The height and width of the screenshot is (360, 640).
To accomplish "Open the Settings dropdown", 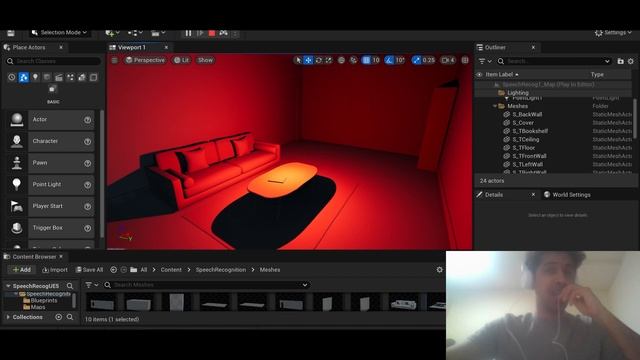I will 613,33.
